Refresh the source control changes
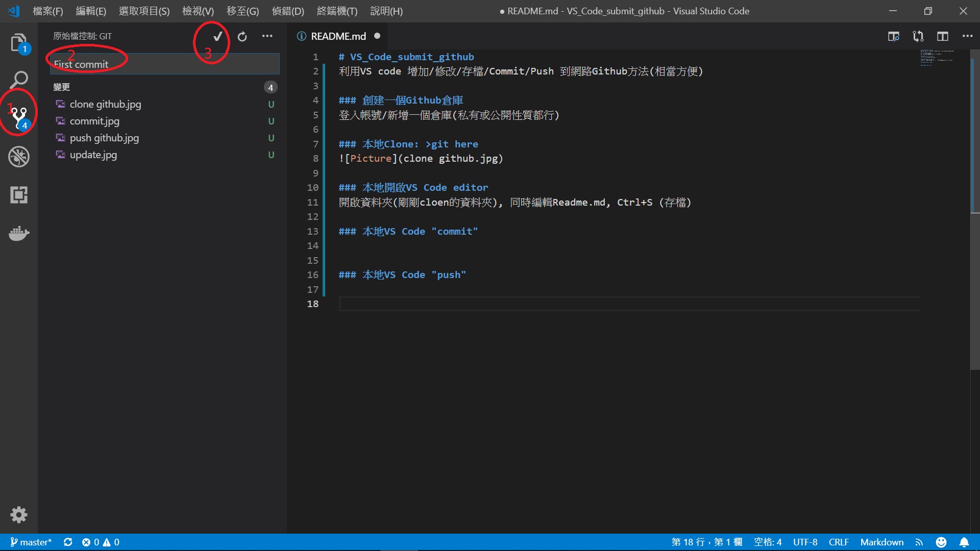The height and width of the screenshot is (551, 980). [x=242, y=36]
